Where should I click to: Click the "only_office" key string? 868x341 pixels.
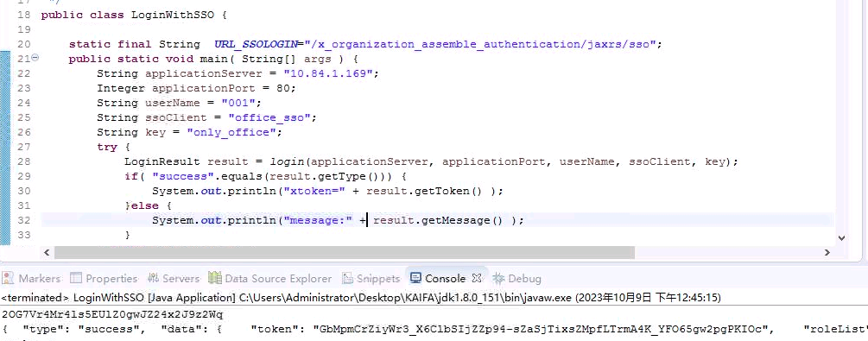coord(231,132)
